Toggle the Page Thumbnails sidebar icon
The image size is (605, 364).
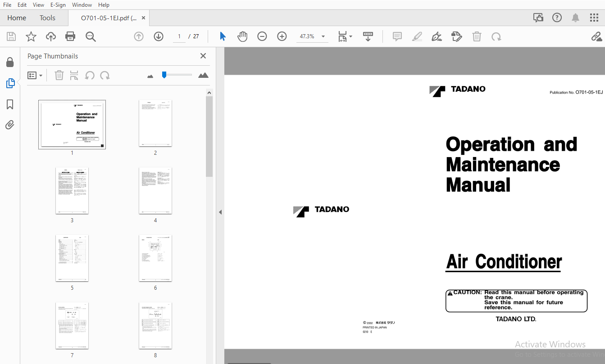(x=10, y=83)
